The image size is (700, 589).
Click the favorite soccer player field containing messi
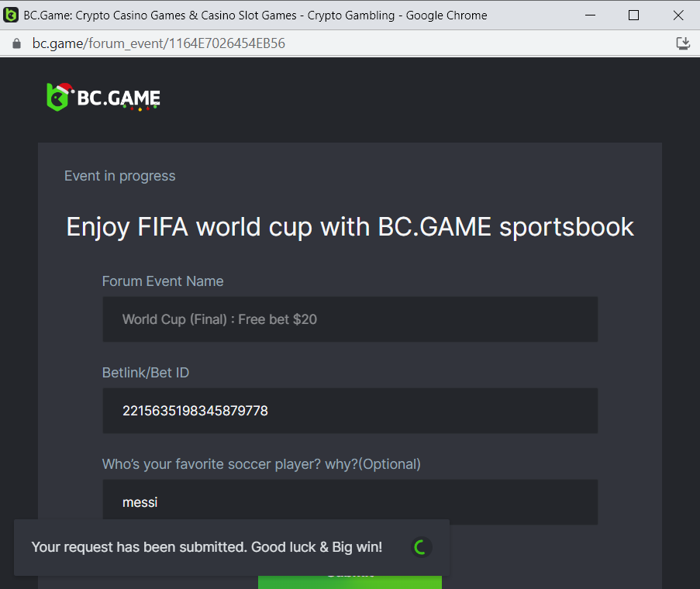(350, 502)
